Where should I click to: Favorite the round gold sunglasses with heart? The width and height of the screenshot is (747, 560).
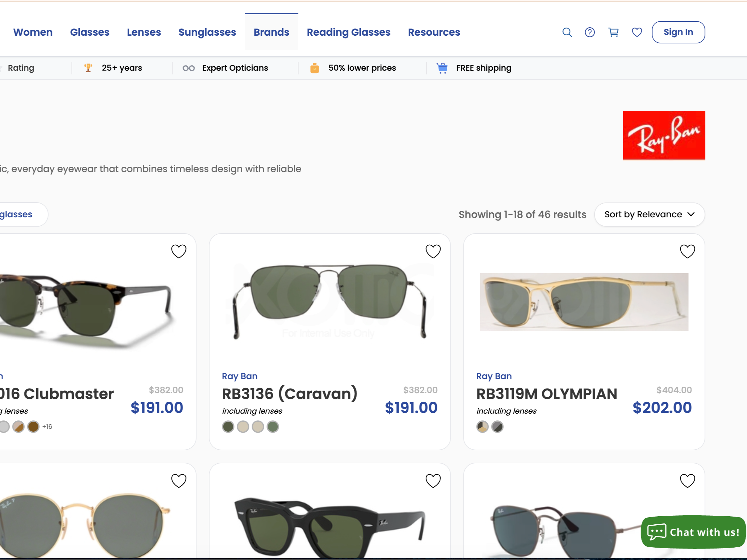179,481
